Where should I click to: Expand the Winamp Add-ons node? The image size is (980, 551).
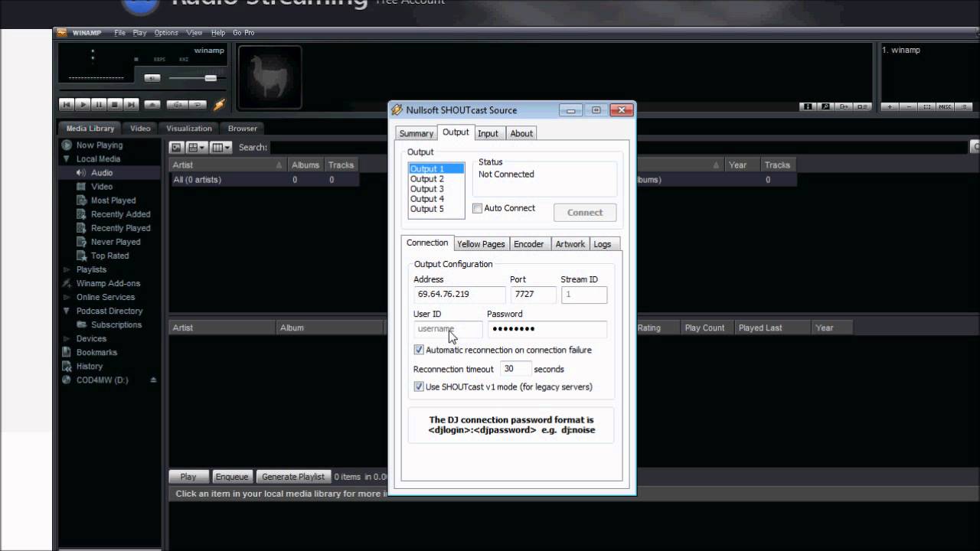[x=67, y=283]
